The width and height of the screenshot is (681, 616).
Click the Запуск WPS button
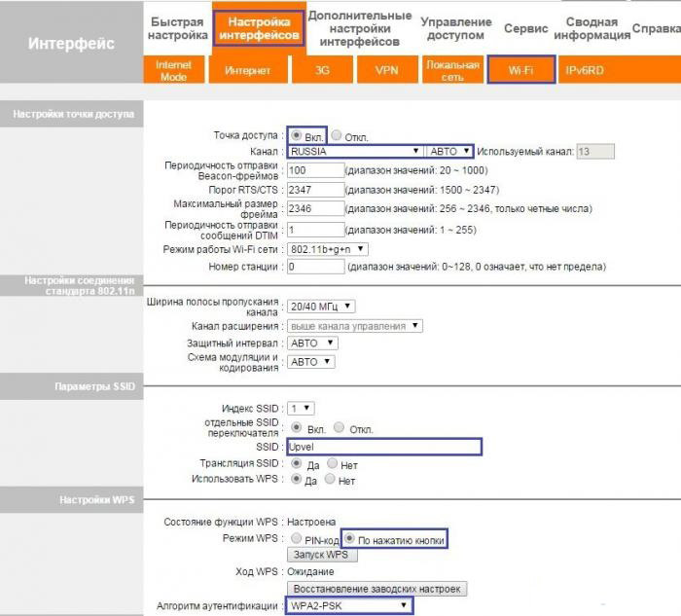tap(322, 555)
